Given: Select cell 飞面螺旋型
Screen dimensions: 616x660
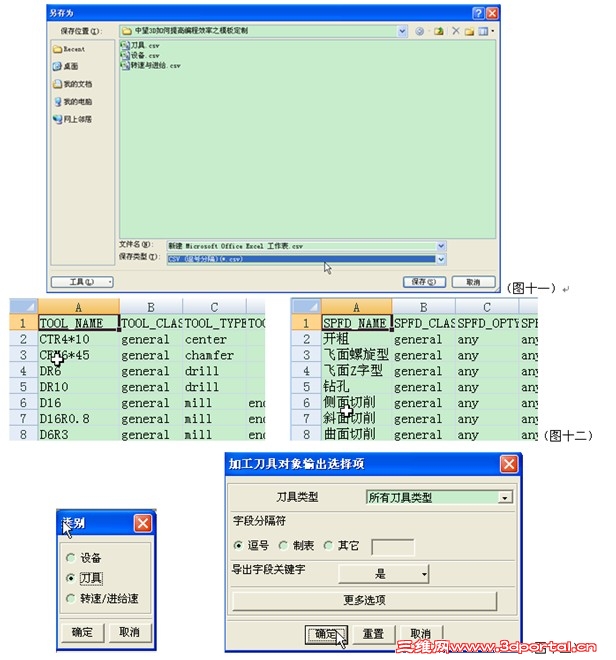Looking at the screenshot, I should coord(356,355).
